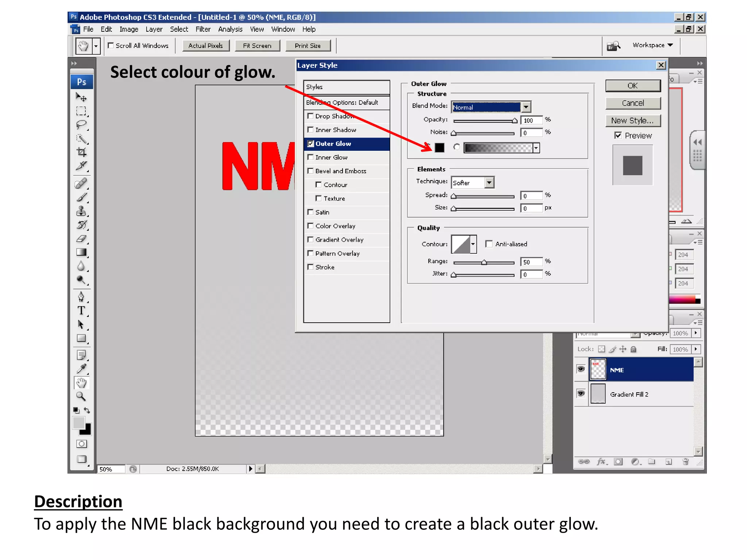Select the Rectangle shape tool
Screen dimensions: 747x560
[x=81, y=338]
